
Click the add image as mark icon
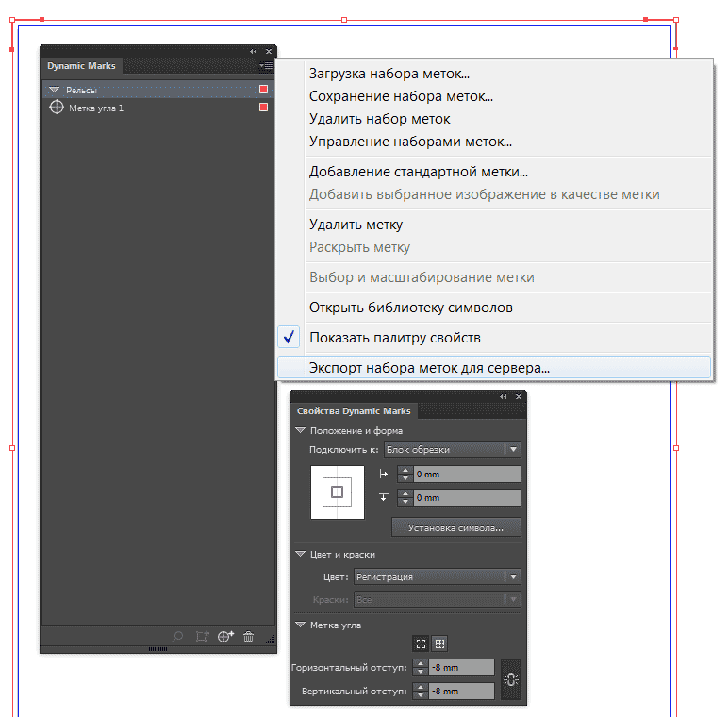202,636
